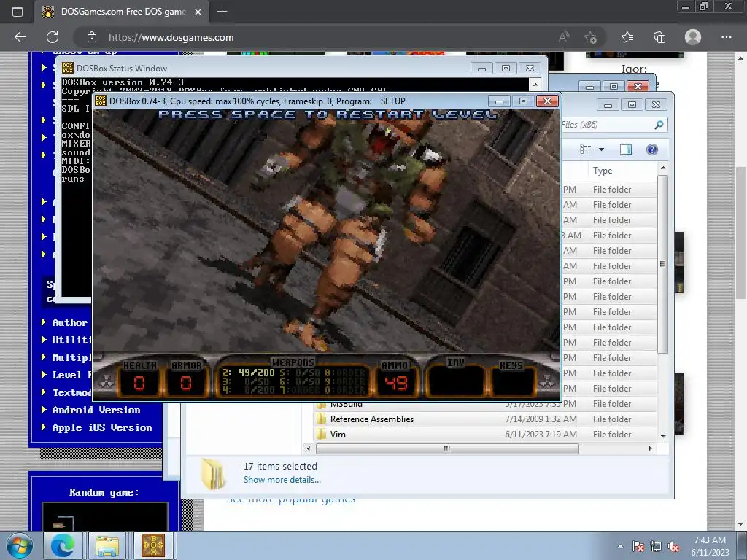The height and width of the screenshot is (560, 747).
Task: Open Collections in the Edge toolbar
Action: tap(659, 37)
